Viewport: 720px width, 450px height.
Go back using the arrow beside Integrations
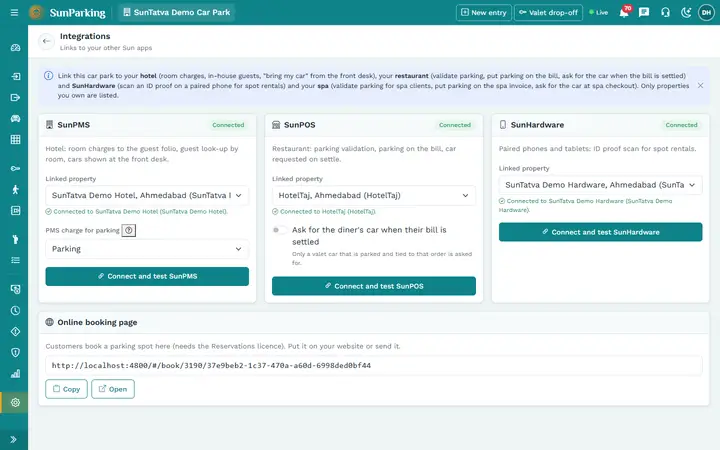click(46, 41)
